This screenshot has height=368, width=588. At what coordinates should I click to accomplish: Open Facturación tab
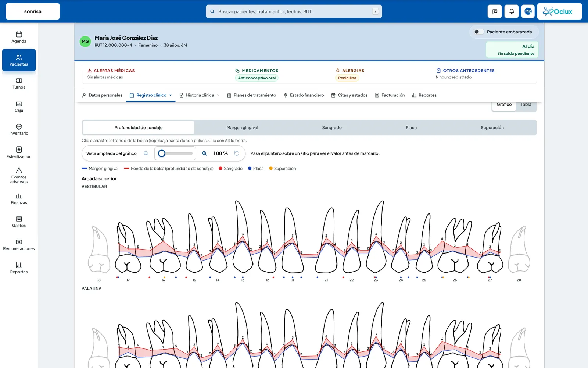point(390,95)
